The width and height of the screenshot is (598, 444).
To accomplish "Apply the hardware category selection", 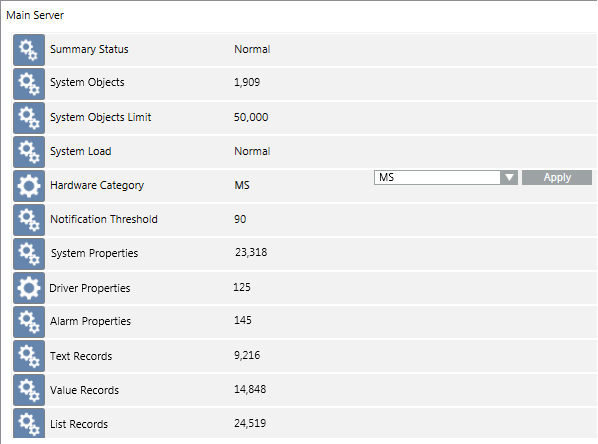I will tap(557, 177).
